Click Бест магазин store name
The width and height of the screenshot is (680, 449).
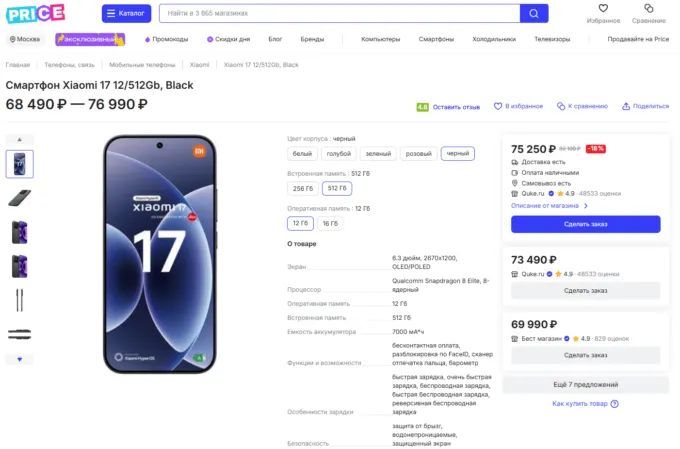click(542, 339)
